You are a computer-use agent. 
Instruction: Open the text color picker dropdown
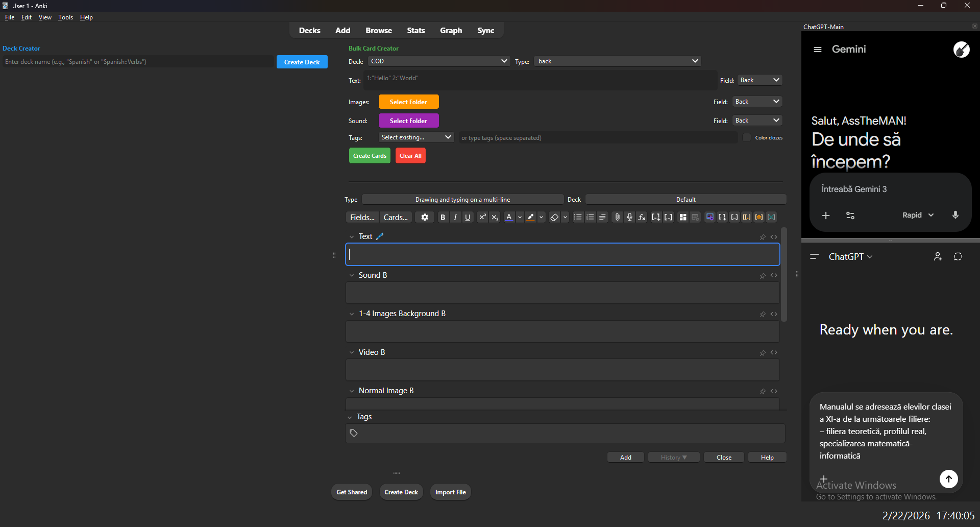pos(520,217)
